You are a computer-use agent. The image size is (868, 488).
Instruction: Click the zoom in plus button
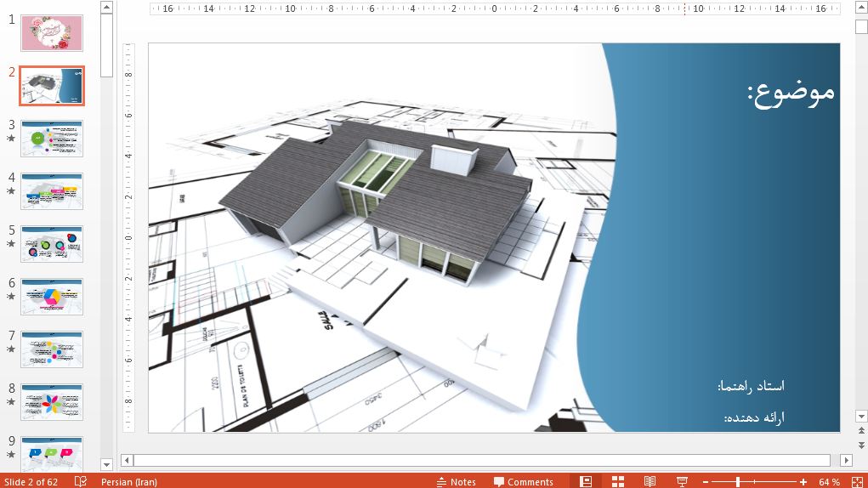pos(803,482)
